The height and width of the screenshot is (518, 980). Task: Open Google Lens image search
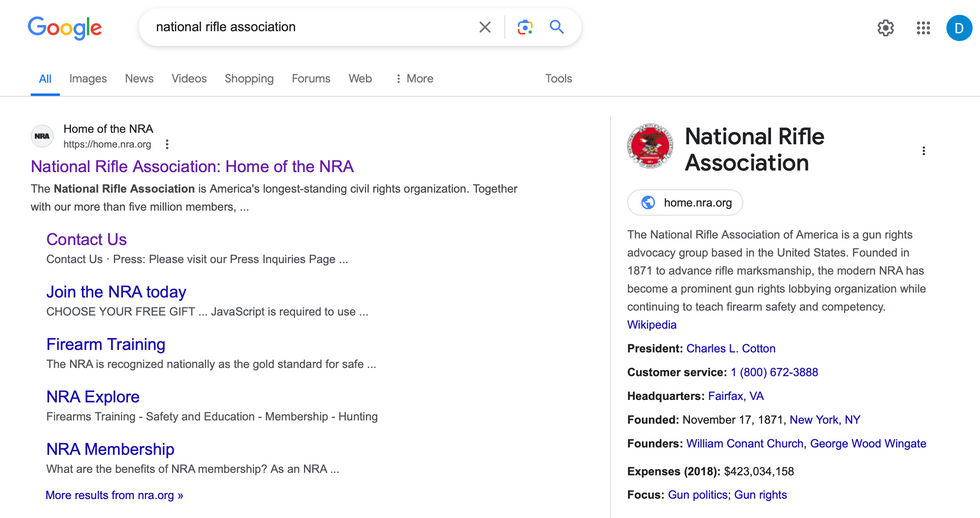coord(525,27)
